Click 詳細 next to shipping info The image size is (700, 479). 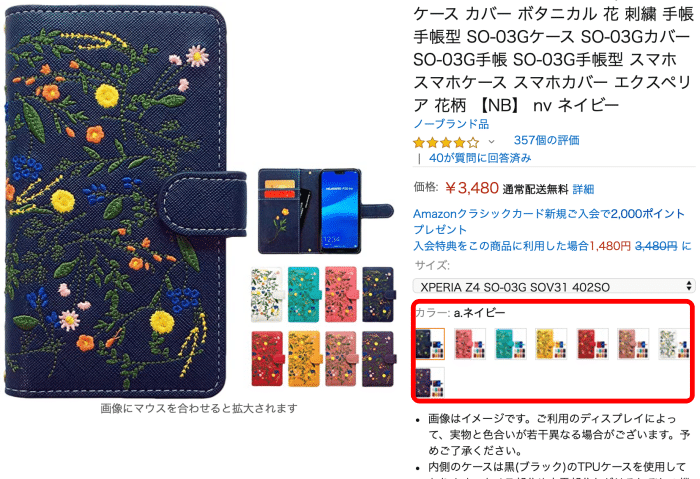click(583, 189)
